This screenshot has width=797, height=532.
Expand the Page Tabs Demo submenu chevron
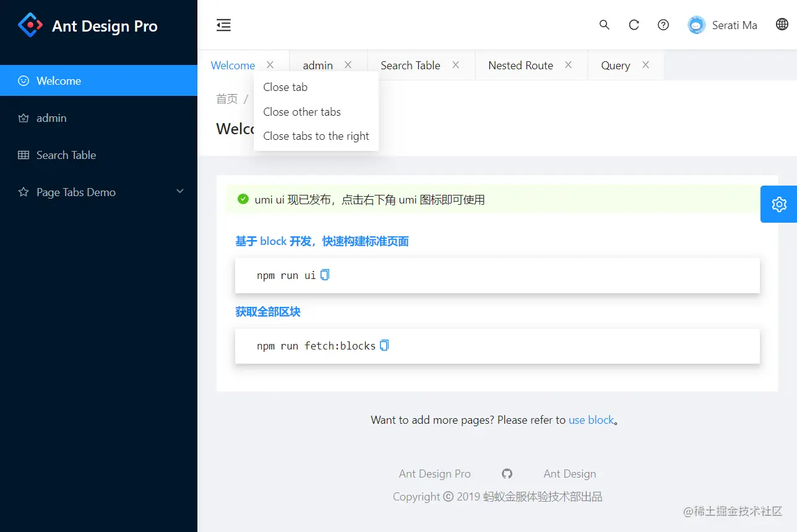click(x=180, y=192)
